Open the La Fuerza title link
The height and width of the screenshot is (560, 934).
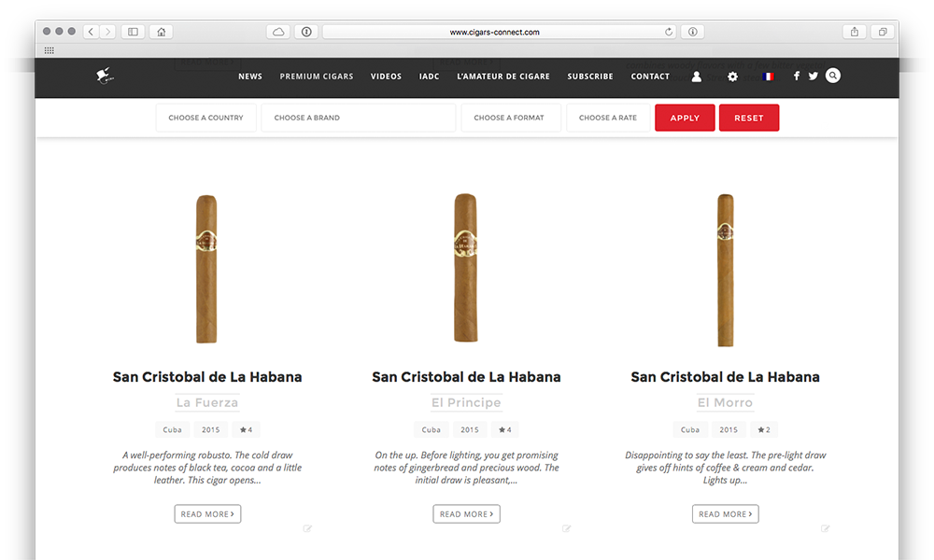point(207,403)
